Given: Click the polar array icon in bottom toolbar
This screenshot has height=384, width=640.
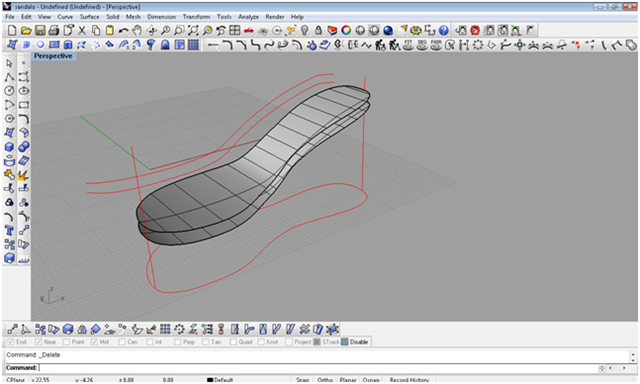Looking at the screenshot, I should 179,329.
